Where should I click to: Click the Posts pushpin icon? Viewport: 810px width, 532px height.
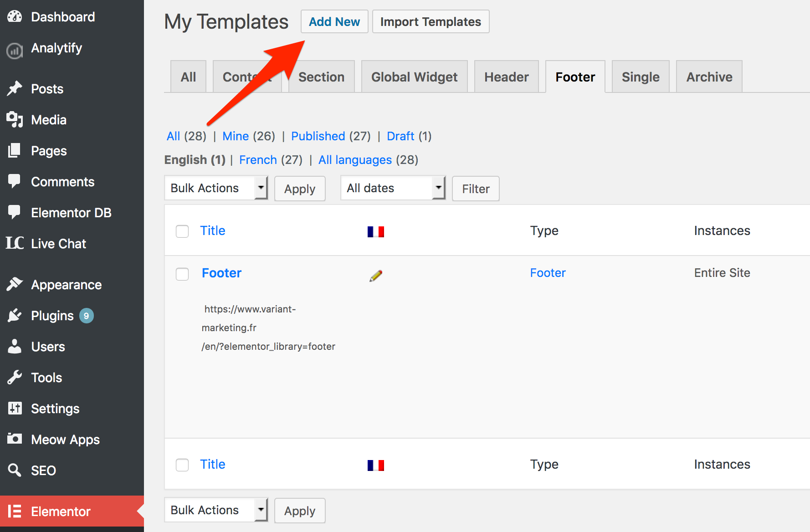(15, 89)
